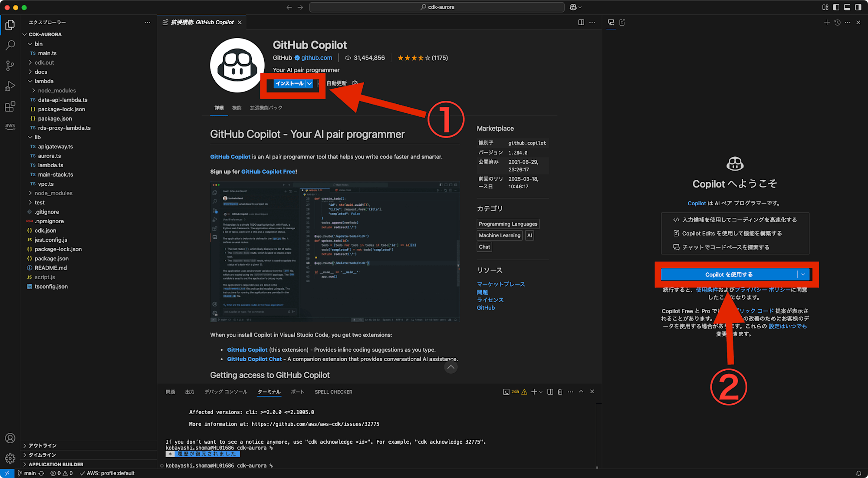
Task: Open the GitHub Copilot Free link
Action: [x=268, y=171]
